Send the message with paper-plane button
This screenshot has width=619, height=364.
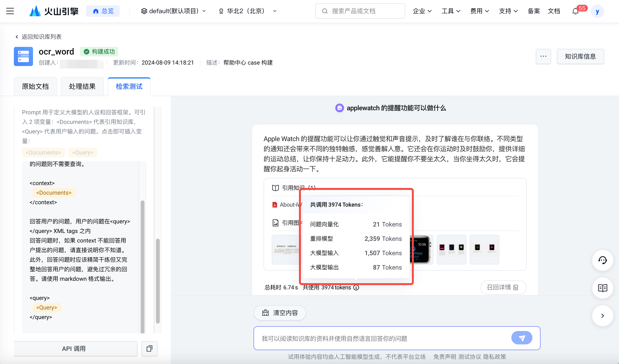[522, 338]
